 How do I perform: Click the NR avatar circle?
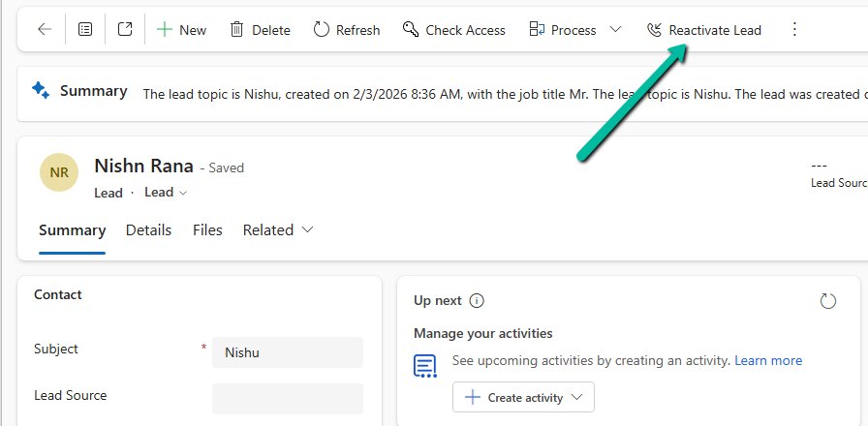coord(59,172)
